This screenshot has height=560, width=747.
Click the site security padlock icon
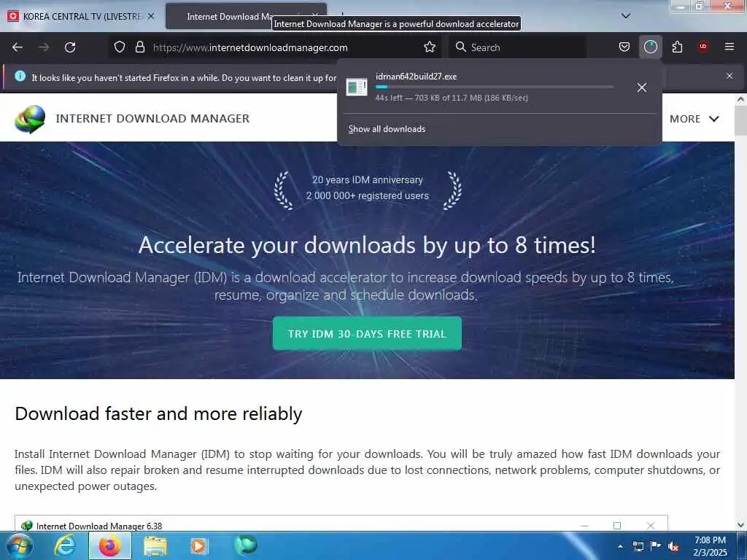[x=139, y=47]
